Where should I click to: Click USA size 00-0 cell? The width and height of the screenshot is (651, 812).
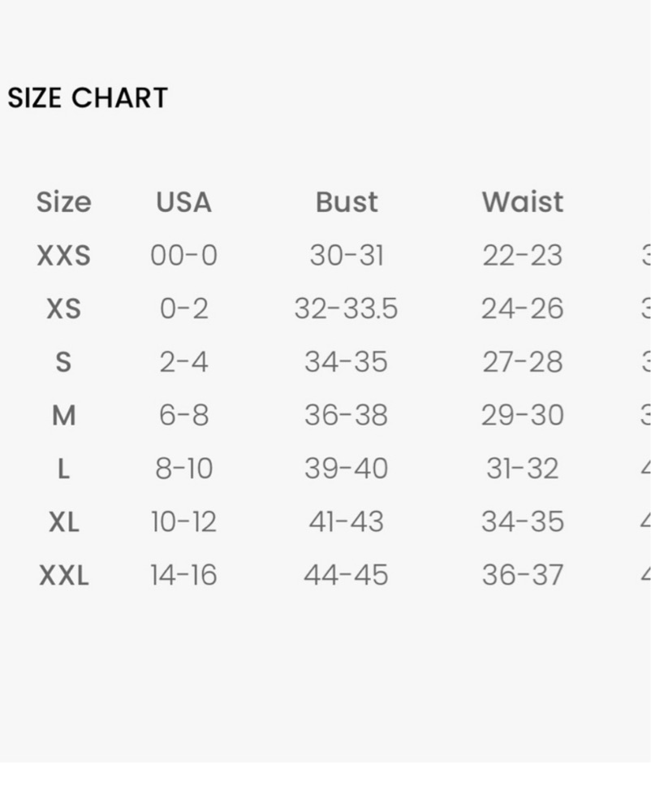click(x=183, y=255)
